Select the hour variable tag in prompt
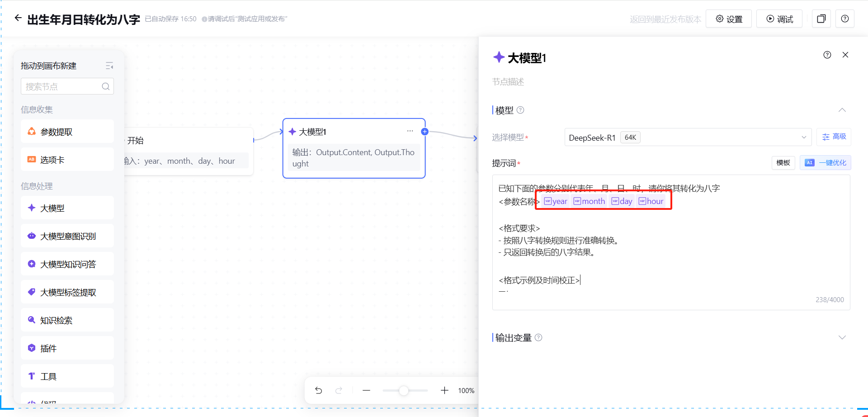 651,201
